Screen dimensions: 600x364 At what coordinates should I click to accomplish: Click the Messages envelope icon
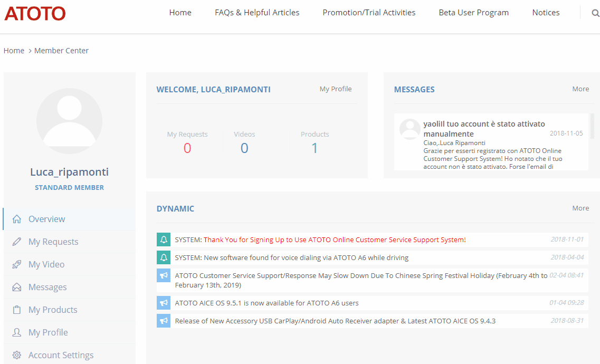[17, 287]
